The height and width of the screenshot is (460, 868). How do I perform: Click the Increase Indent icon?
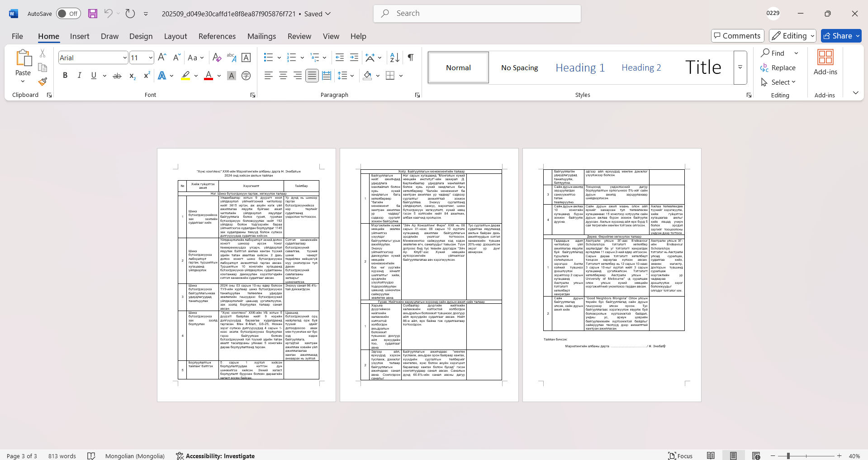tap(354, 57)
